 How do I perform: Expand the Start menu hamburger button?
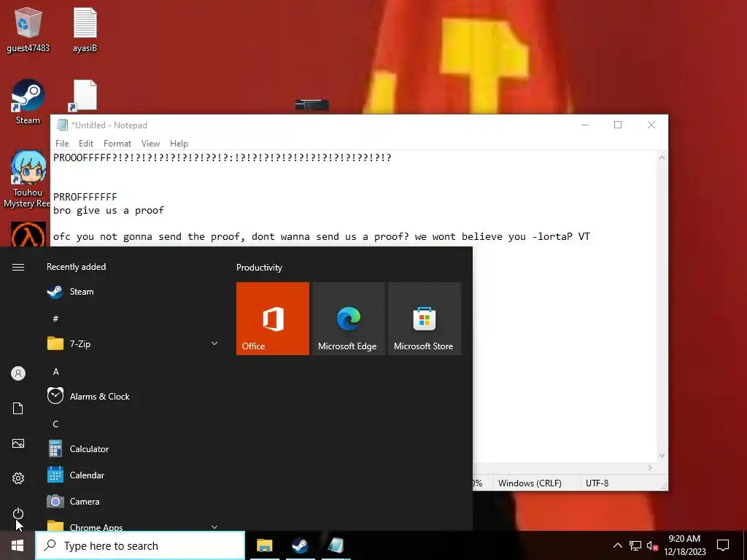(x=18, y=267)
